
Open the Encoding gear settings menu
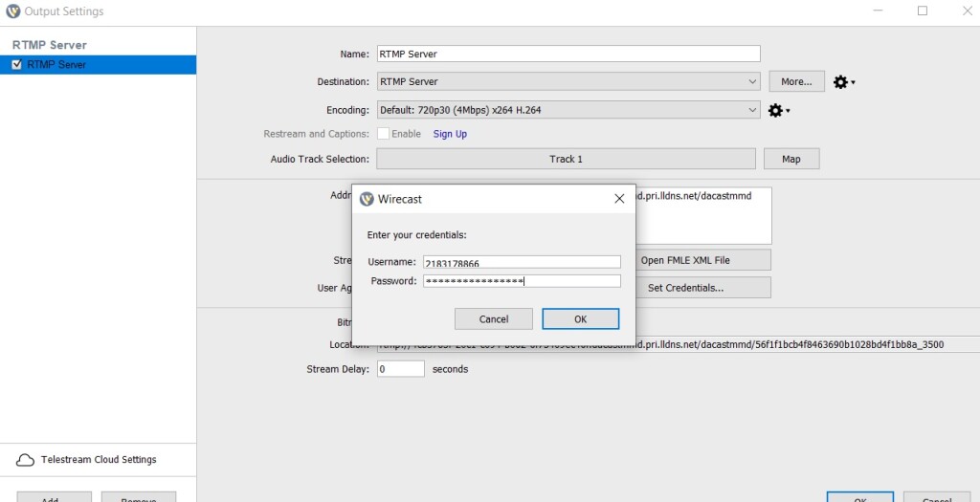pos(779,111)
